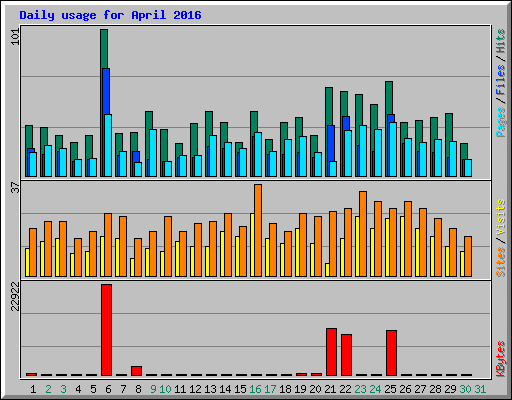This screenshot has width=512, height=400.
Task: Click the 'Daily usage for April 2016' title
Action: tap(110, 15)
